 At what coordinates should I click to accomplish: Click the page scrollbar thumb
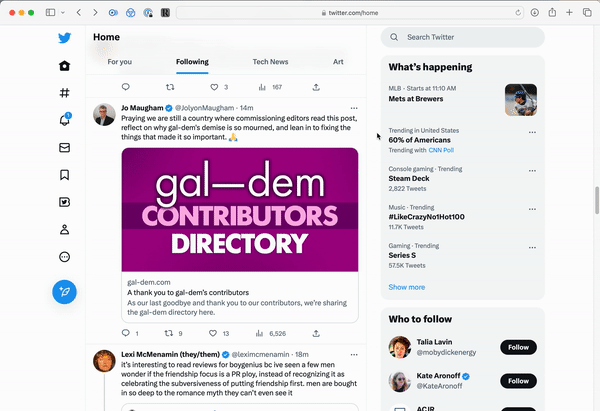[x=597, y=200]
